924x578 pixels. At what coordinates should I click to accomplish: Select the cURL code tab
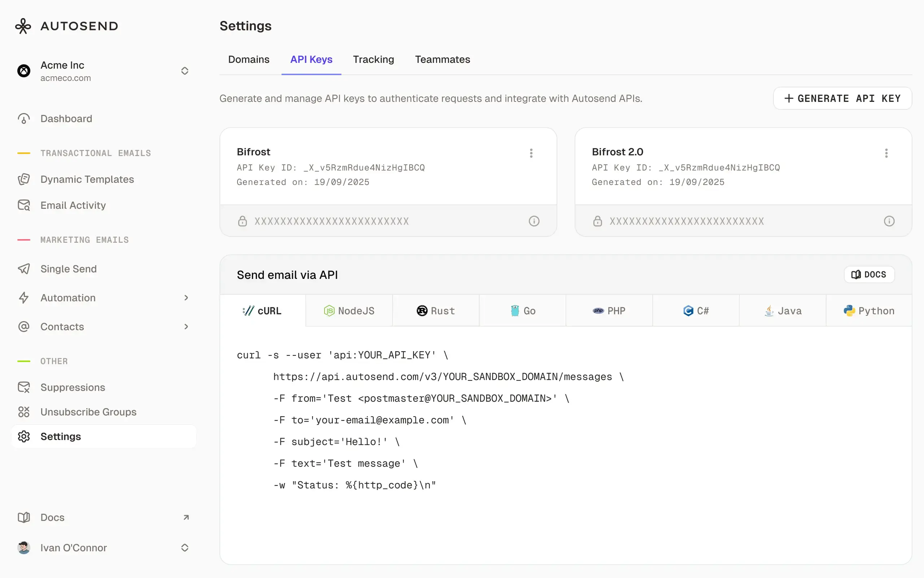click(x=263, y=311)
